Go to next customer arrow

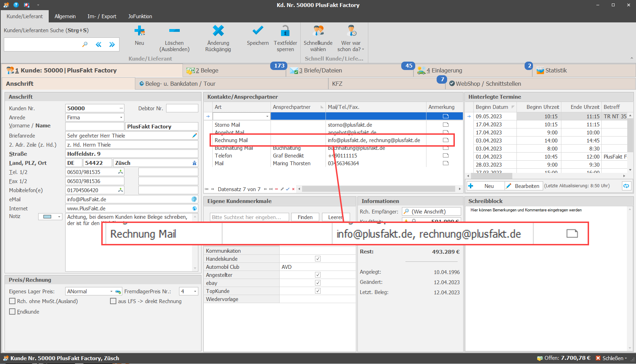[112, 44]
